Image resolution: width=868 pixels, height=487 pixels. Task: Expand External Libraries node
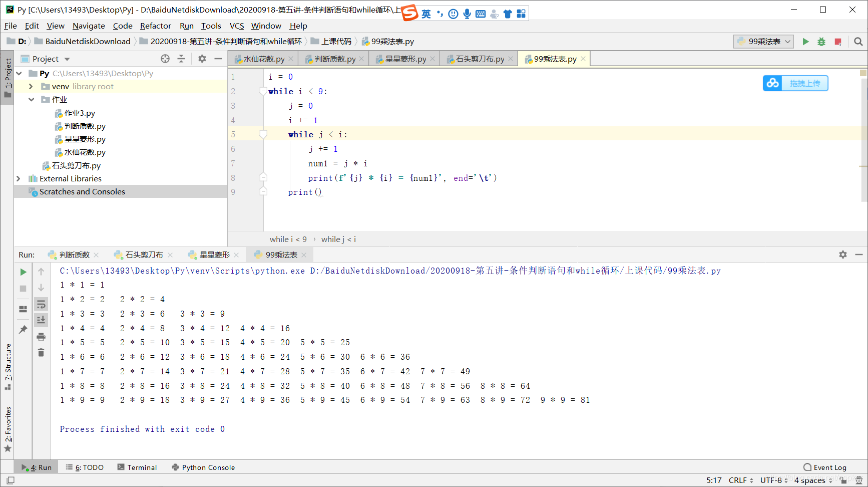19,178
